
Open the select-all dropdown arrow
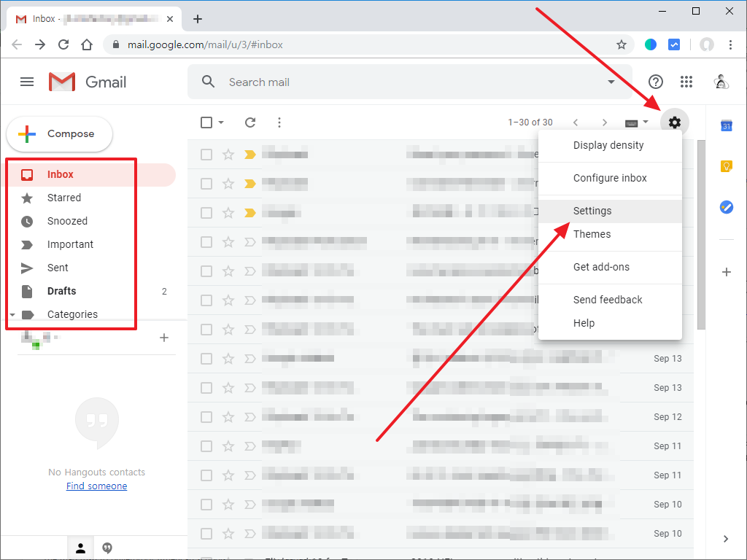220,122
